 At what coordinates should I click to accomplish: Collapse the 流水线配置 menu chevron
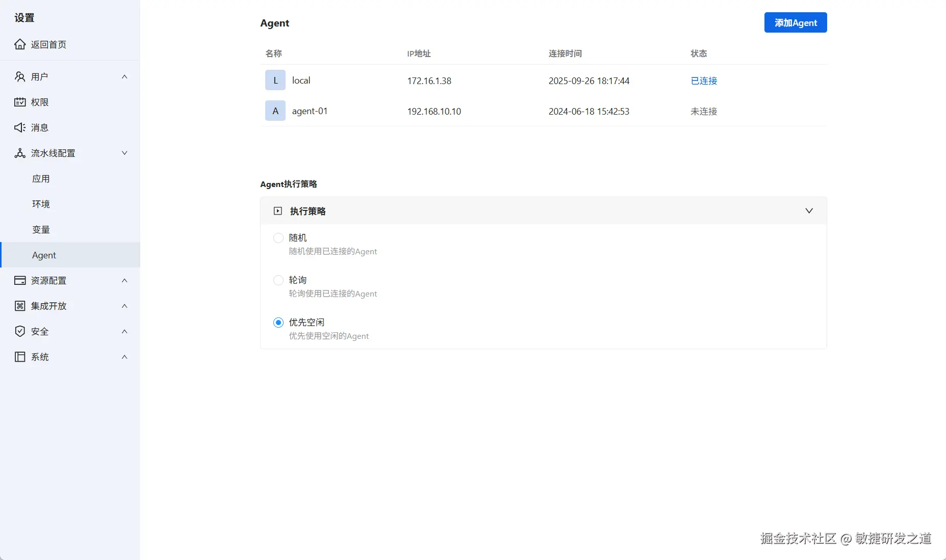[124, 153]
